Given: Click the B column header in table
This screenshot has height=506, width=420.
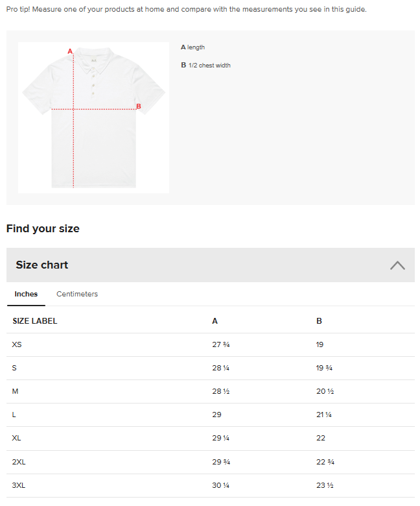Looking at the screenshot, I should click(319, 321).
